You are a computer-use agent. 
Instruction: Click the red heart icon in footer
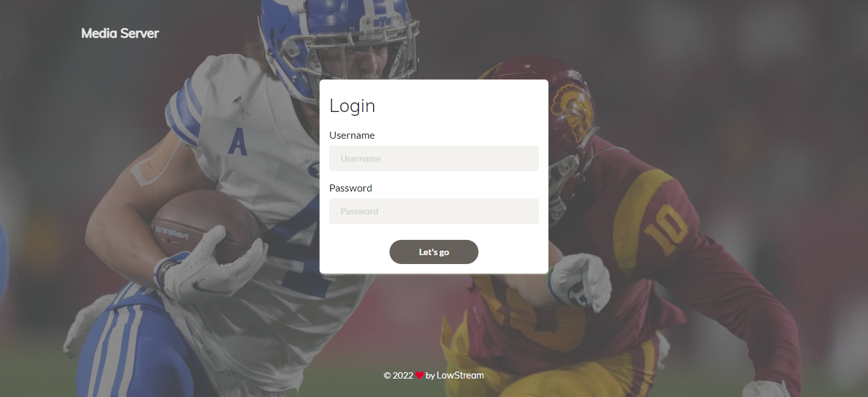[420, 375]
